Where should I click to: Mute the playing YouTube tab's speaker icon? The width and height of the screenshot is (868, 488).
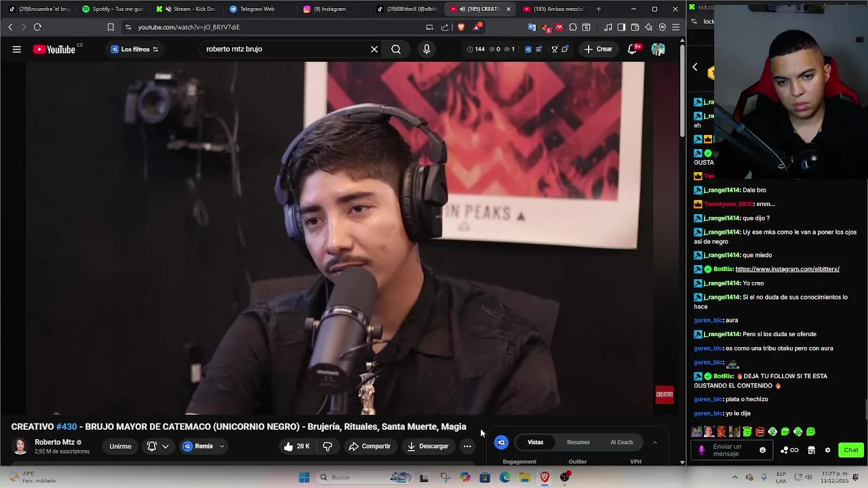point(462,9)
